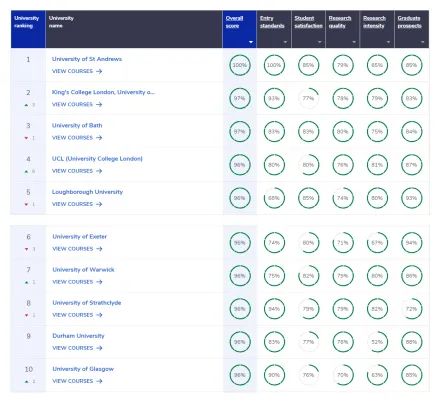Click King's College overall score 97% circle
This screenshot has height=403, width=440.
tap(240, 98)
